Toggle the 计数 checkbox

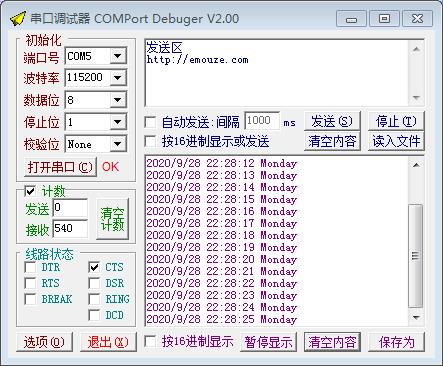[x=30, y=191]
